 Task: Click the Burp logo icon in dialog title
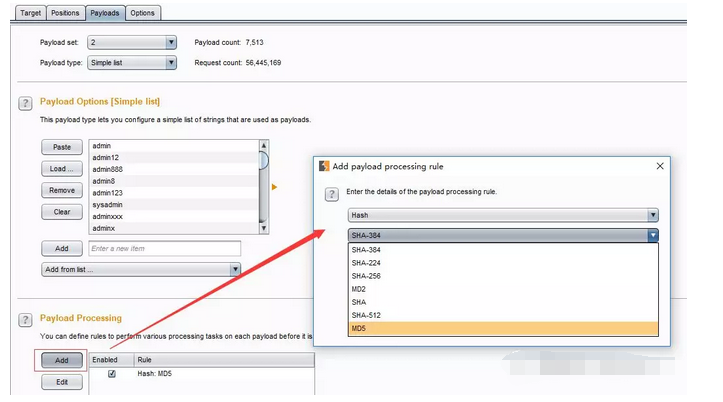tap(324, 166)
